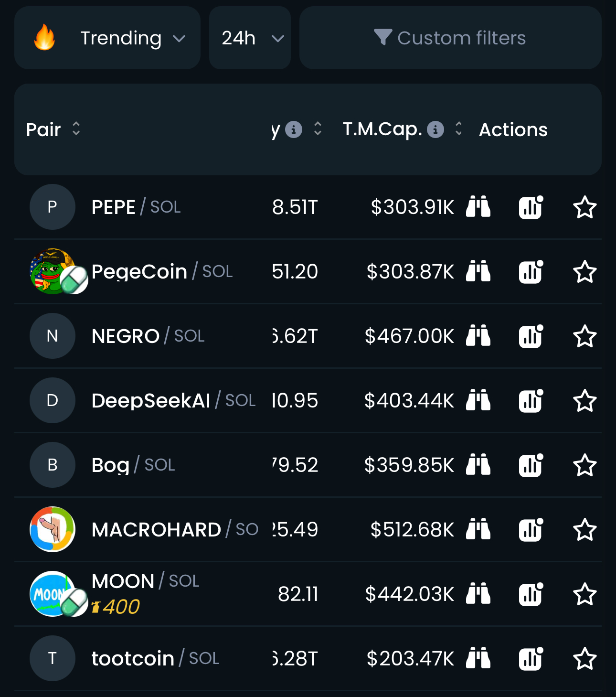Toggle favorite star for MOON pair

coord(584,594)
